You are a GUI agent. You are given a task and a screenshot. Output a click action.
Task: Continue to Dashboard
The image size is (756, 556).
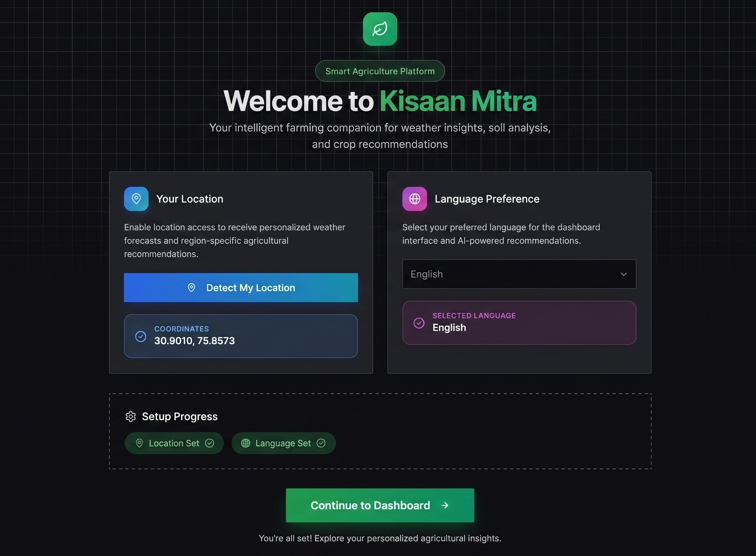pyautogui.click(x=380, y=506)
